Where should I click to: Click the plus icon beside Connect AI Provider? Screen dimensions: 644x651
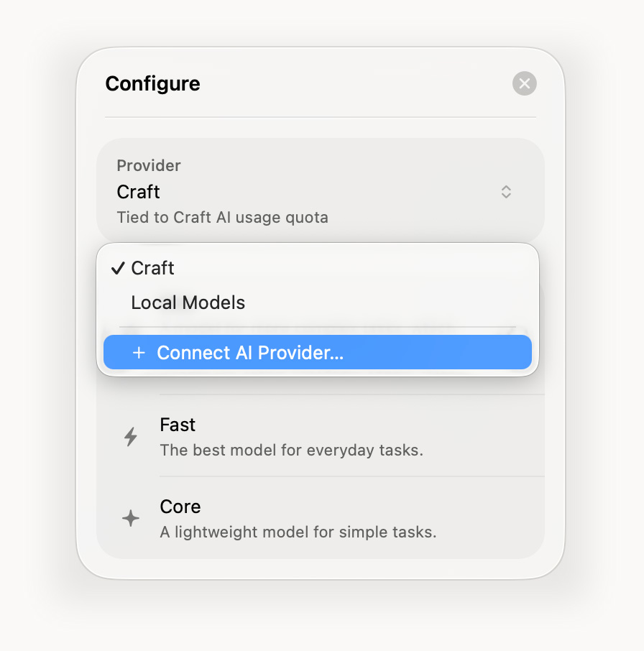click(139, 353)
